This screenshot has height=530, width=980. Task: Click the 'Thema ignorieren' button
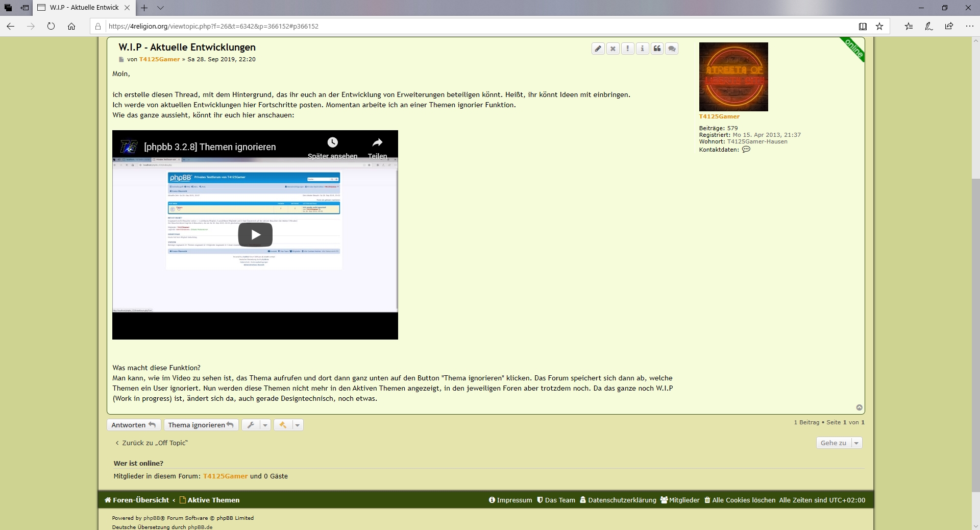pyautogui.click(x=201, y=425)
